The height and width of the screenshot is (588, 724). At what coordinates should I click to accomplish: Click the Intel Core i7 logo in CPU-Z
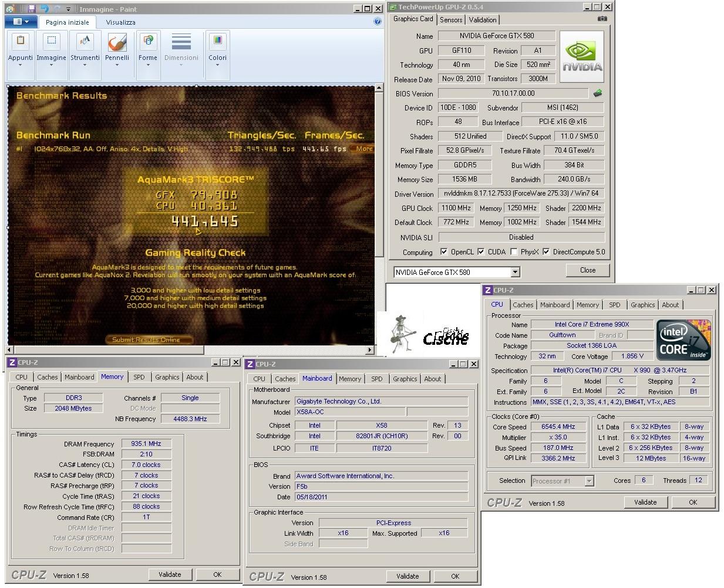[683, 340]
